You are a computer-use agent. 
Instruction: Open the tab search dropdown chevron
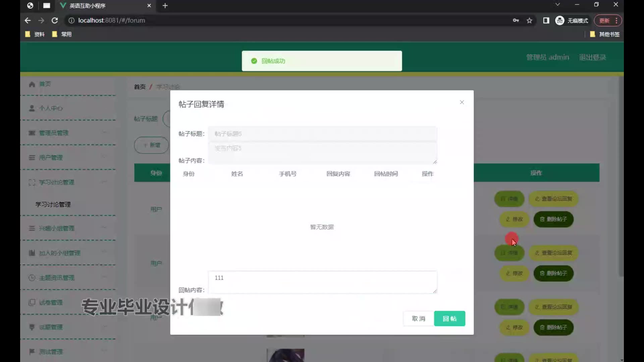point(557,4)
